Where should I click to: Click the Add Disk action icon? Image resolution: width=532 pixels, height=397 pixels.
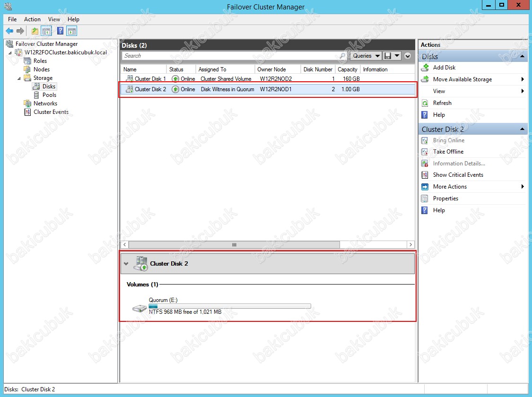point(425,68)
